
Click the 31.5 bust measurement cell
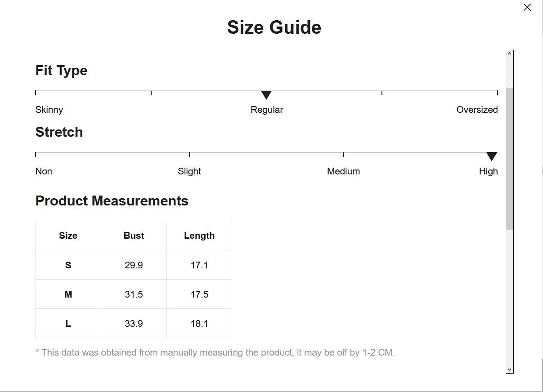(134, 294)
